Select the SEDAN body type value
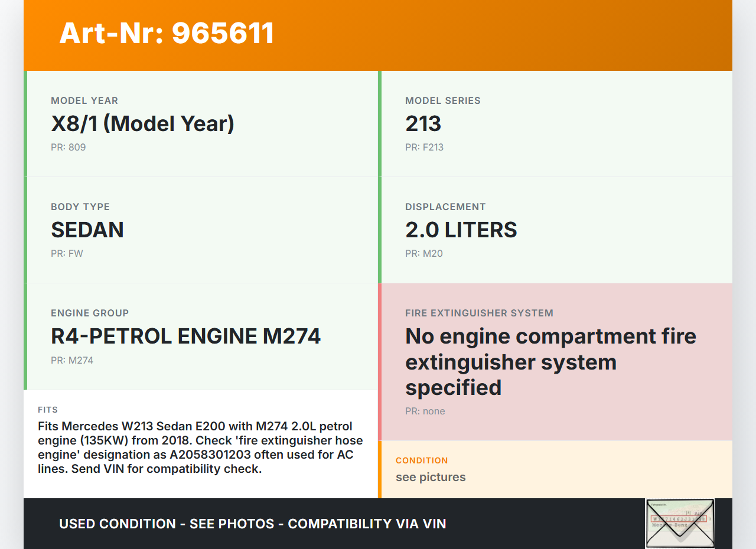This screenshot has width=756, height=549. [x=87, y=230]
